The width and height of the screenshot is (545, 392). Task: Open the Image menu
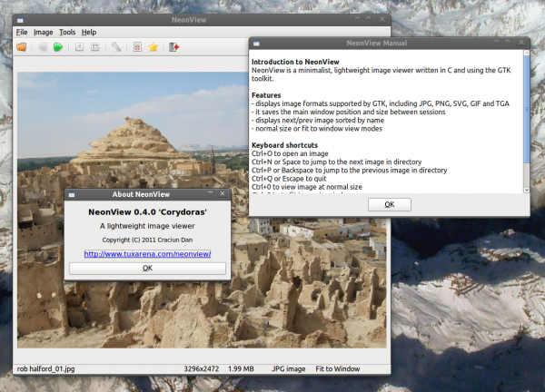43,33
